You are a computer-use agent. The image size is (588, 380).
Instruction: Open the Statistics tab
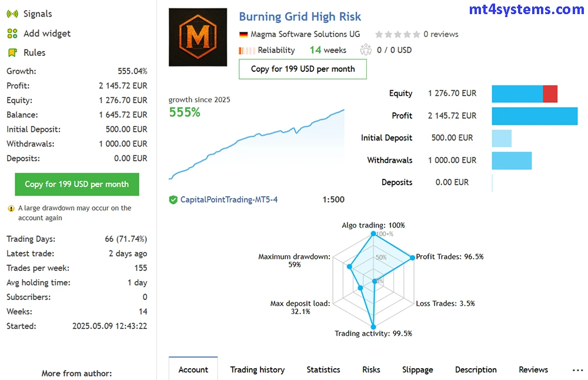pyautogui.click(x=323, y=370)
